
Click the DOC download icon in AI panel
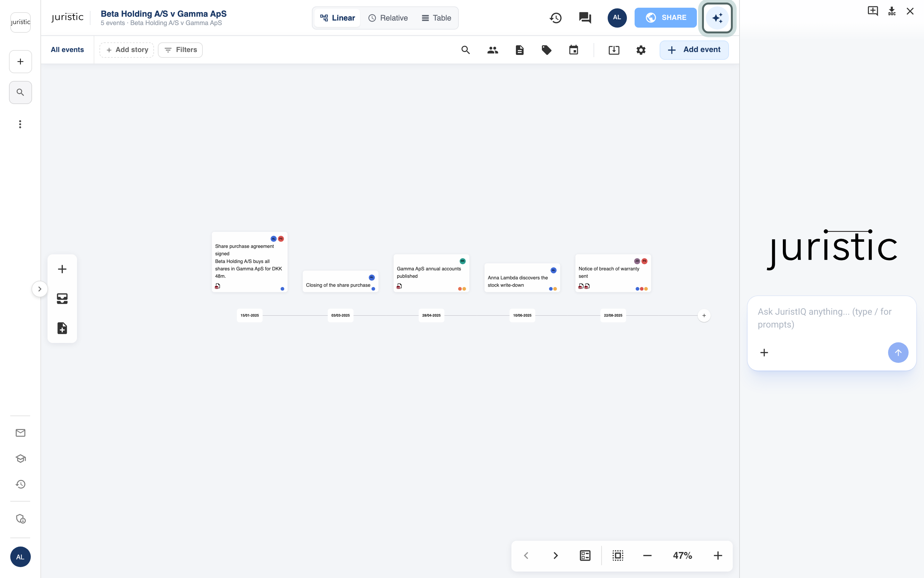point(892,11)
